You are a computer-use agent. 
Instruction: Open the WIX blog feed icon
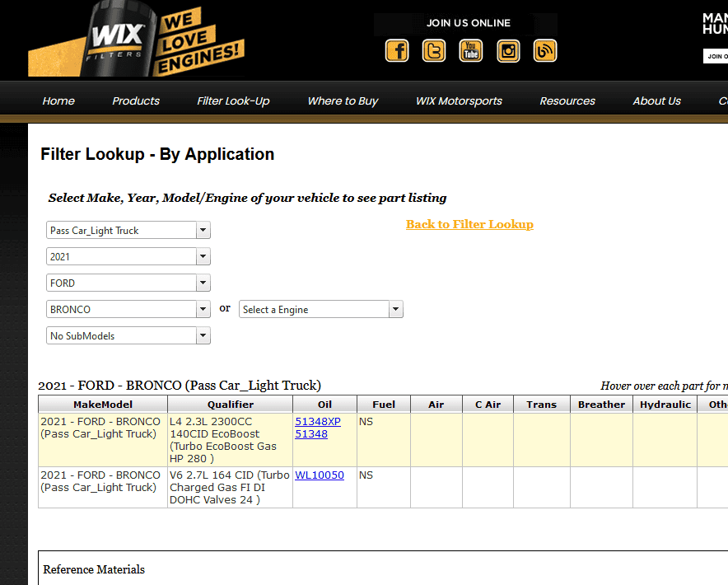pos(545,50)
